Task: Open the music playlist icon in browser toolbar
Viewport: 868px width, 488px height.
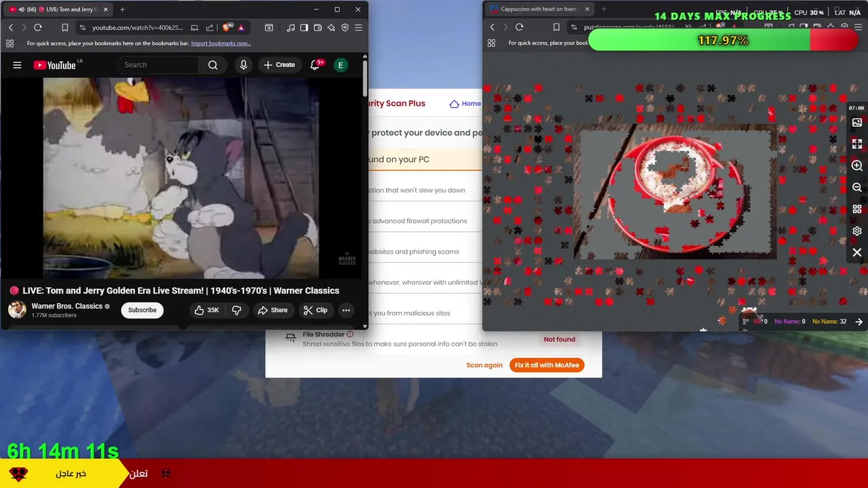Action: pos(291,28)
